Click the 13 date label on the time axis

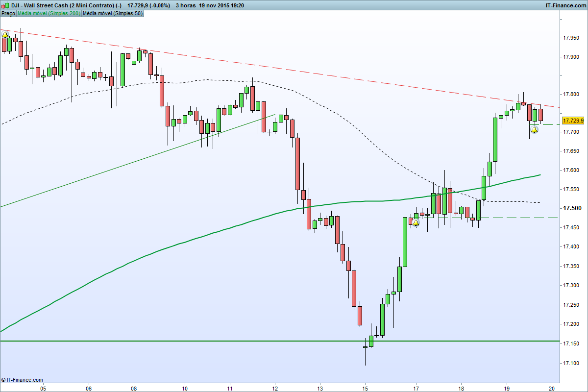(319, 388)
